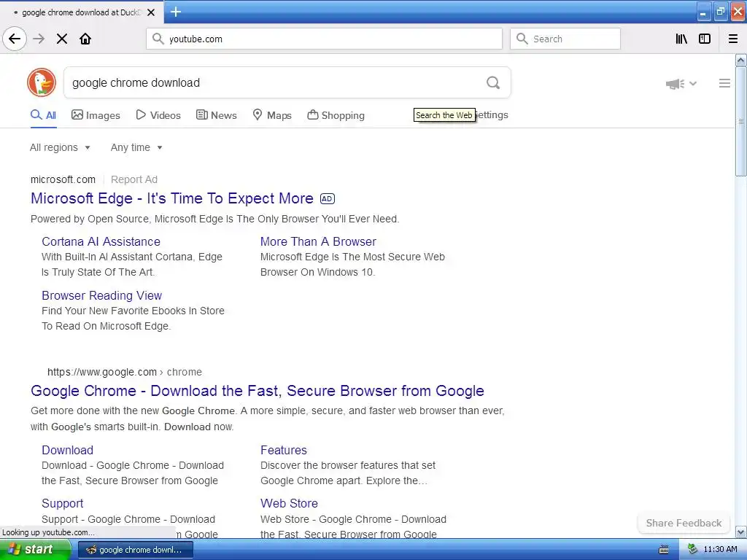Switch to the Images tab
The height and width of the screenshot is (560, 747).
point(96,115)
